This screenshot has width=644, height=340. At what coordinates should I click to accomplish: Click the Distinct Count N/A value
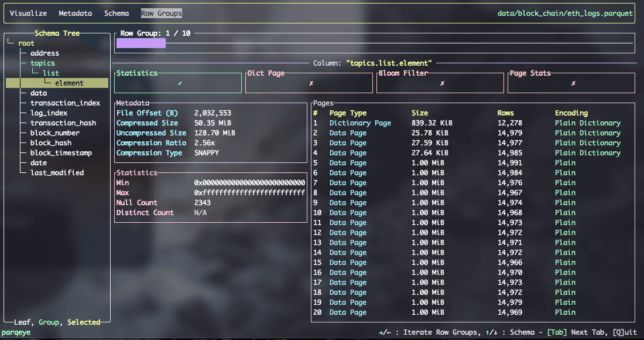pyautogui.click(x=200, y=213)
